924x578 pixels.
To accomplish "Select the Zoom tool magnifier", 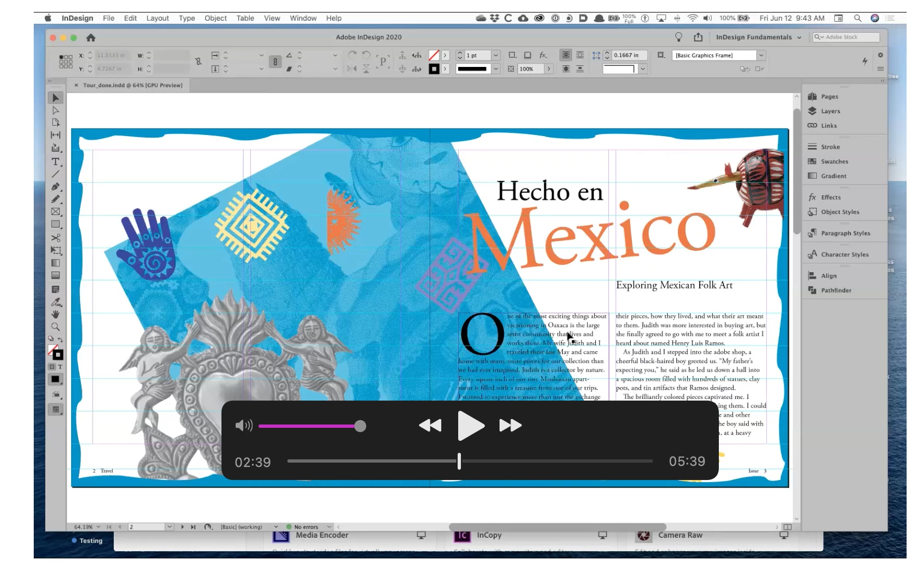I will [56, 327].
